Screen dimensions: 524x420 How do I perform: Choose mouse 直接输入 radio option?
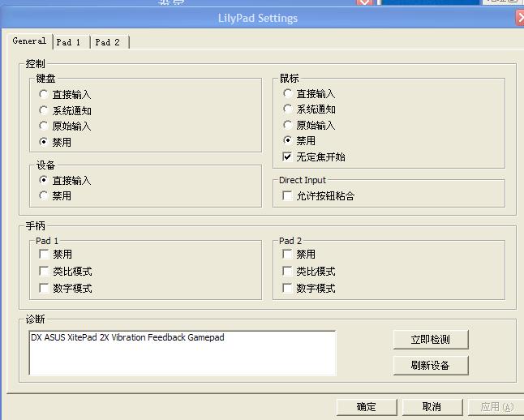[288, 94]
